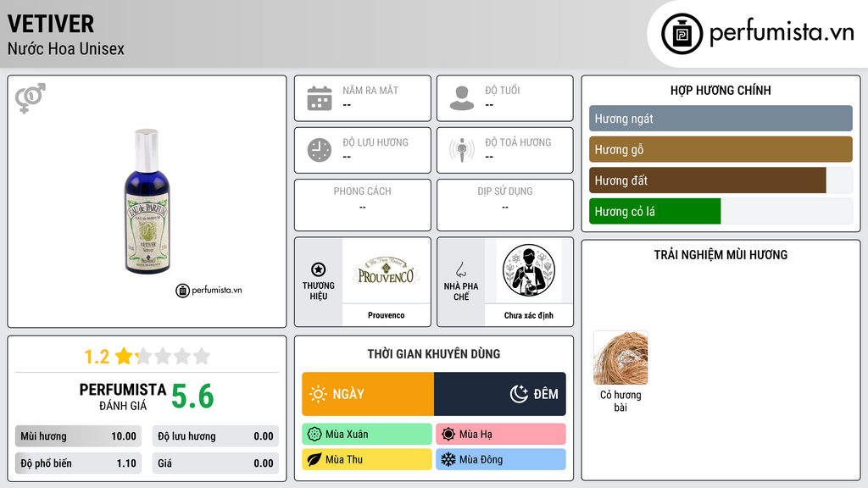Open the Chưa xác định perfumer link
868x488 pixels.
(x=529, y=315)
